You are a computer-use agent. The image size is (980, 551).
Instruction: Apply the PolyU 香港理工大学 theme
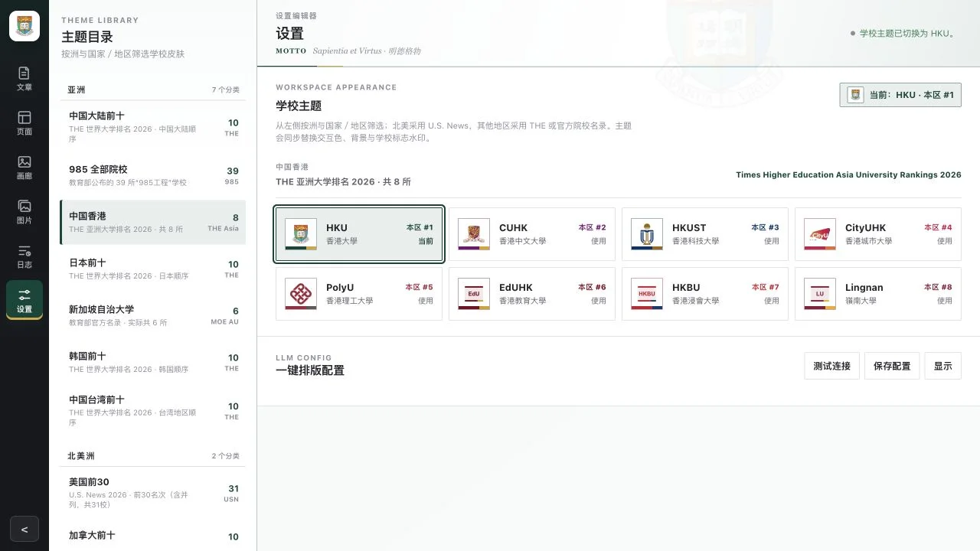(x=359, y=294)
